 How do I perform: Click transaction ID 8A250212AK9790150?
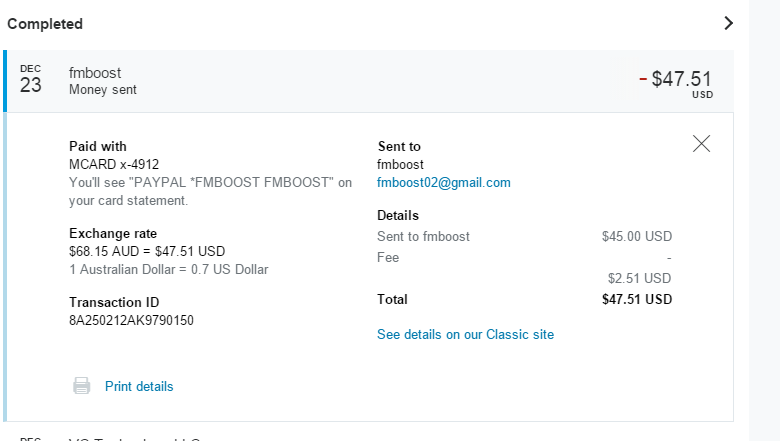pos(131,320)
